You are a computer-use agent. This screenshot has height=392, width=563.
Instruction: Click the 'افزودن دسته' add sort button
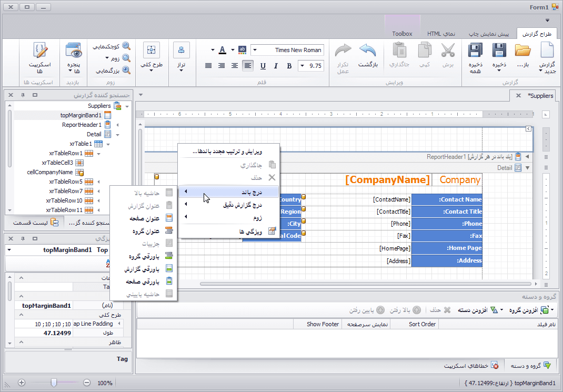tap(477, 310)
